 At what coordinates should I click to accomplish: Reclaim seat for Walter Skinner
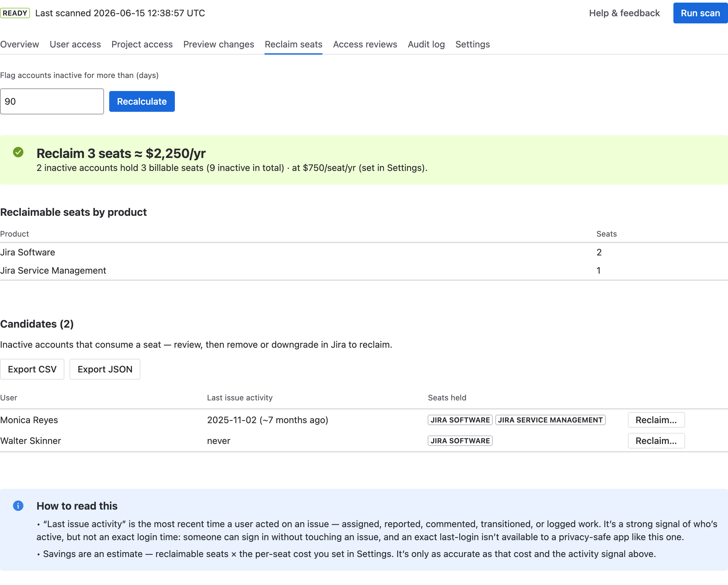[x=656, y=441]
